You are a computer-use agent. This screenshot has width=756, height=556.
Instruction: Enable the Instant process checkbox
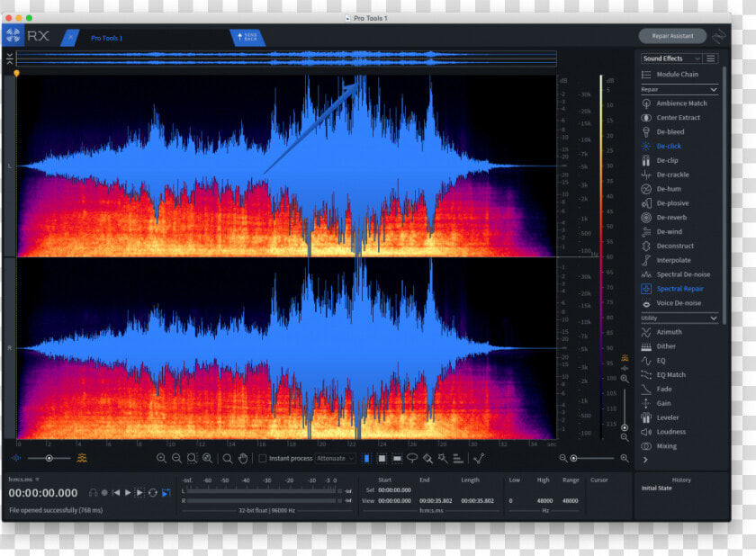click(263, 458)
